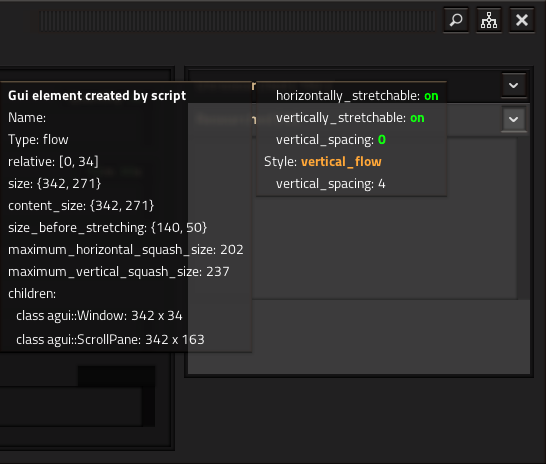The image size is (546, 464).
Task: Click the vertical scrollbar of the grey pane
Action: 523,218
